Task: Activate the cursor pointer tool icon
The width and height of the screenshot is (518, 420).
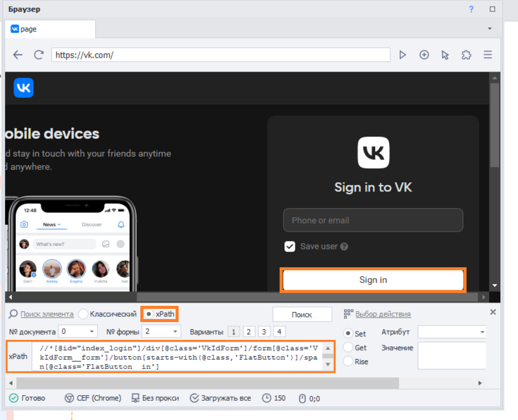Action: click(445, 55)
